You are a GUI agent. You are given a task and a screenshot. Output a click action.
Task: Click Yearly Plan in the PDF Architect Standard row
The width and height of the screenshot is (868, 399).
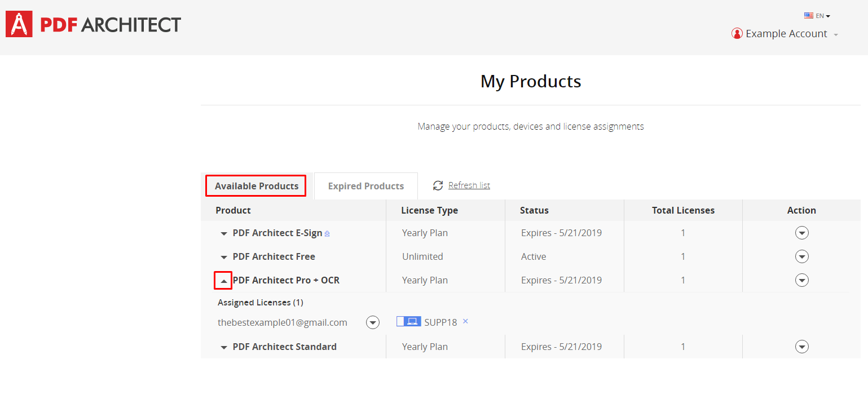tap(425, 347)
